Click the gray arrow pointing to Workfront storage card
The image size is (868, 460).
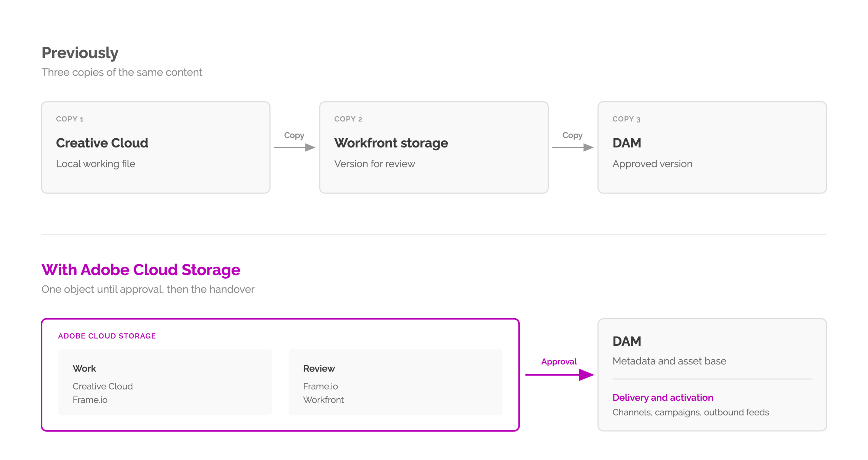click(295, 147)
